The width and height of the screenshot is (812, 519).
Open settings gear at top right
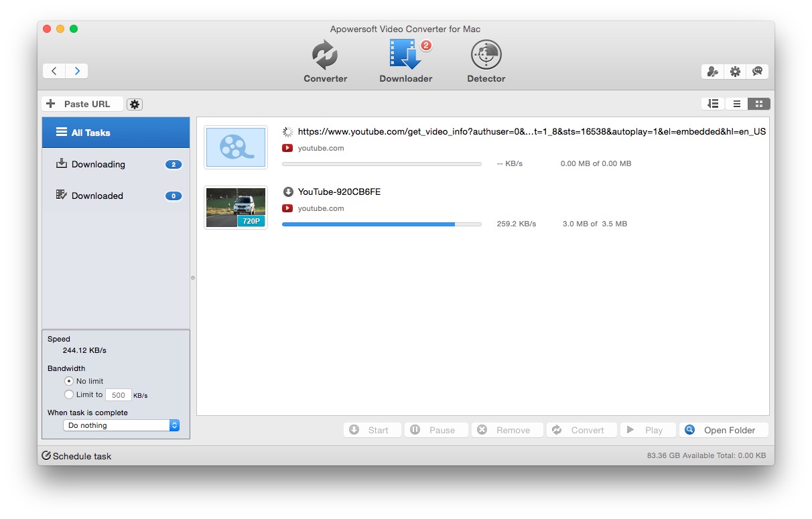pyautogui.click(x=735, y=72)
